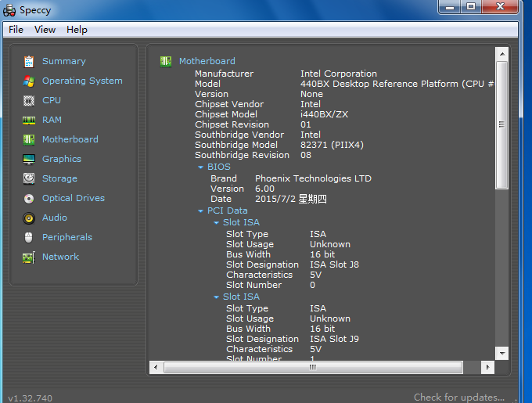
Task: Select Motherboard in the sidebar
Action: 70,139
